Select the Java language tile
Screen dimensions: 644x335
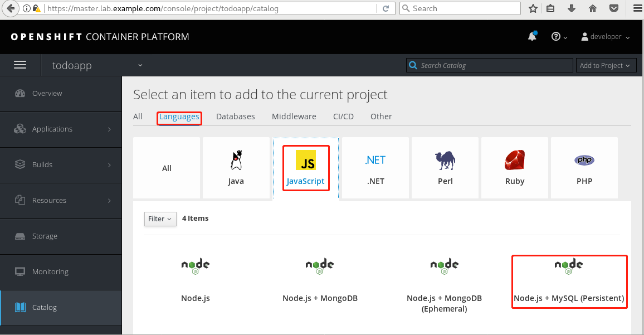point(236,168)
